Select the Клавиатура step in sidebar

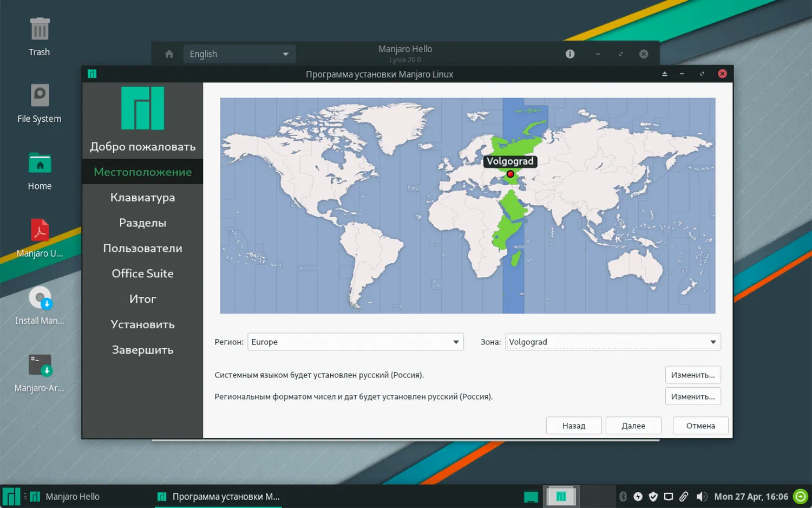point(142,197)
